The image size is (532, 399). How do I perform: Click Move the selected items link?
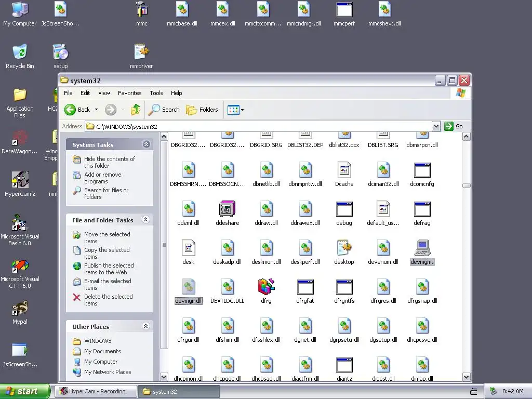click(107, 237)
